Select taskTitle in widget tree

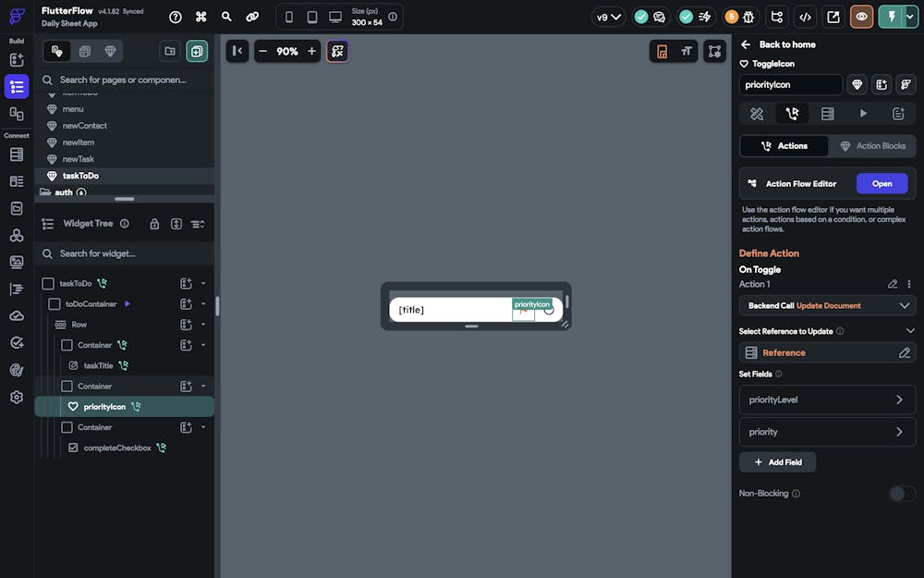[x=99, y=365]
